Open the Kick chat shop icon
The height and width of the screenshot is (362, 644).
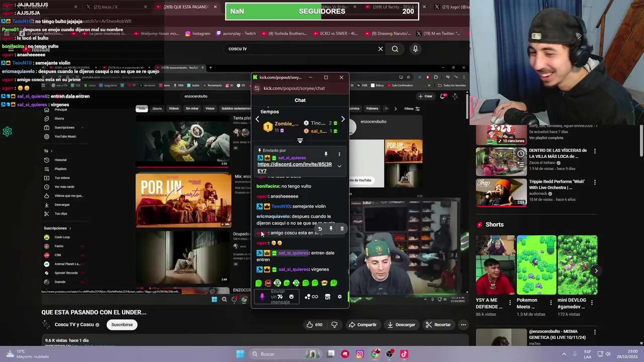click(327, 297)
